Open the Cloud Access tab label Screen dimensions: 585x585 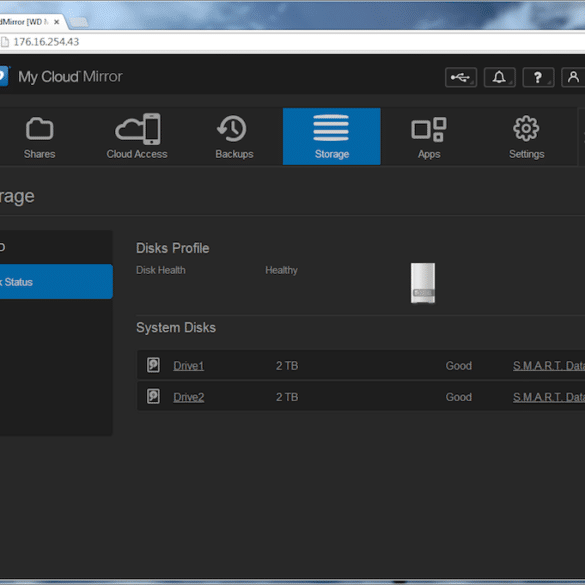(137, 154)
